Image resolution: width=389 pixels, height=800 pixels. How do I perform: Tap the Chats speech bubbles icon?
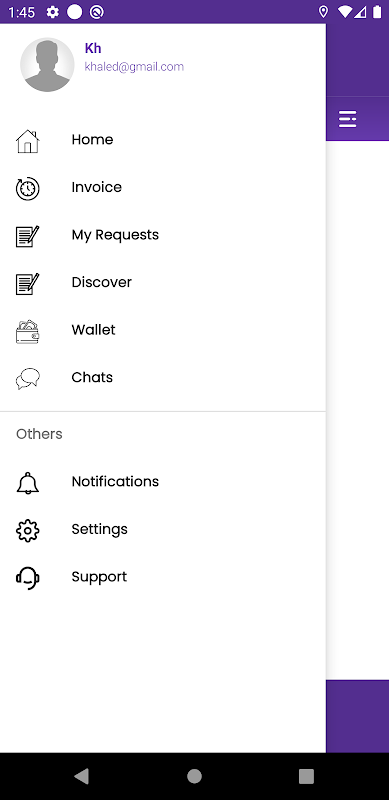(x=28, y=379)
